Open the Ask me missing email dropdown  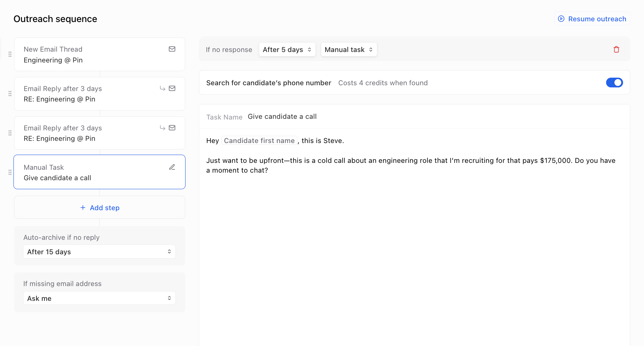click(99, 298)
